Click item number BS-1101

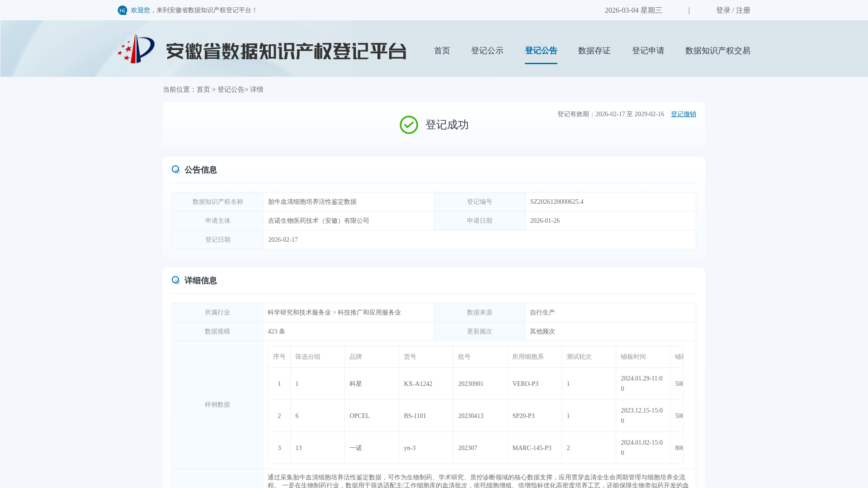pos(415,416)
